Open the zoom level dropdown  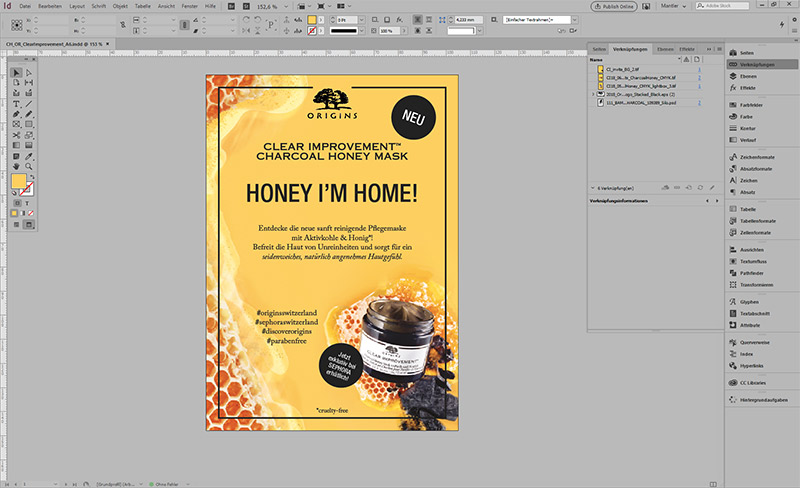point(286,7)
